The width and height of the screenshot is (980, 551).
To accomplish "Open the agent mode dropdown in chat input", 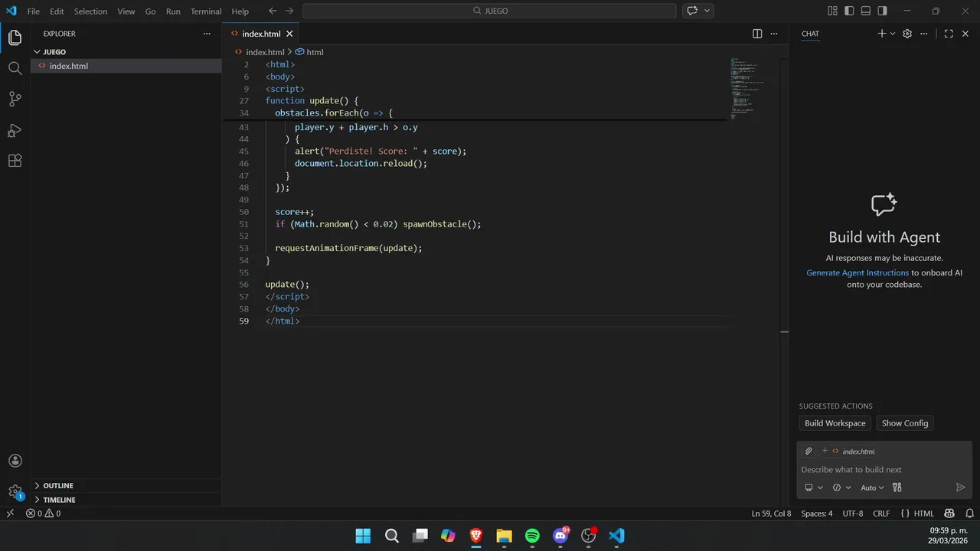I will (841, 487).
